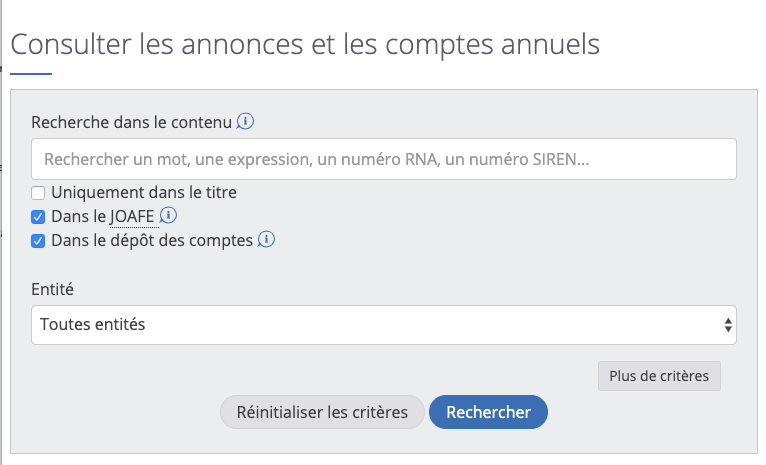The image size is (766, 465).
Task: Open the Toutes entités dropdown
Action: (x=383, y=325)
